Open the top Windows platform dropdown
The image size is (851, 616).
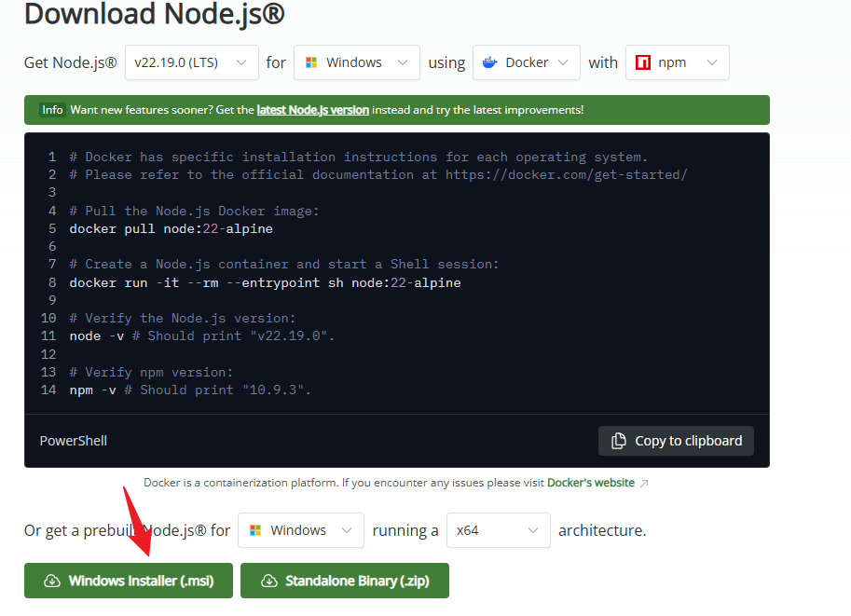(357, 62)
